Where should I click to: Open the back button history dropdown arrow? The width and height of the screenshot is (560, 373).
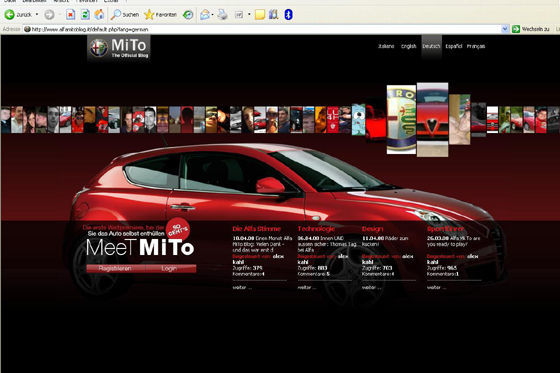click(x=37, y=15)
